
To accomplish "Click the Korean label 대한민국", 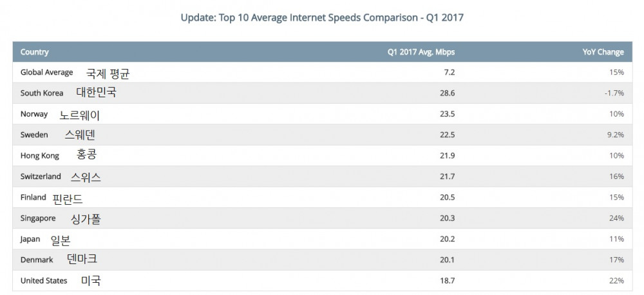I will [x=96, y=93].
